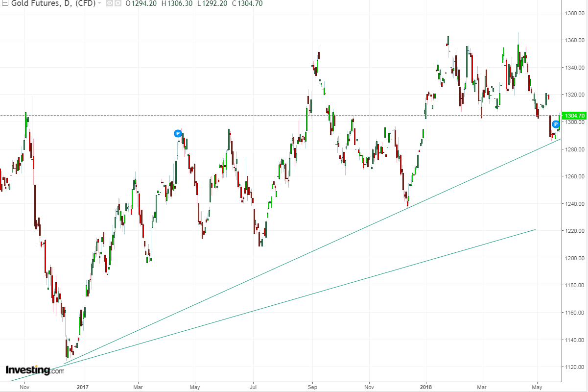Image resolution: width=588 pixels, height=392 pixels.
Task: Open the Investing.com logo link
Action: click(x=35, y=370)
